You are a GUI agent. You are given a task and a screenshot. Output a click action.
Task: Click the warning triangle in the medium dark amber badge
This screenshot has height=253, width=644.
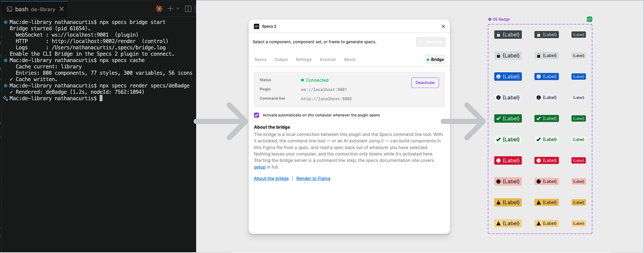pyautogui.click(x=538, y=202)
